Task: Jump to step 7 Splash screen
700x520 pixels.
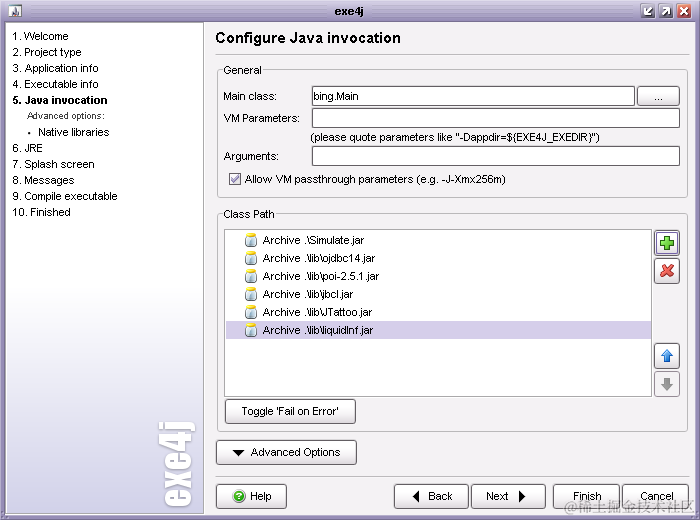Action: pos(53,164)
